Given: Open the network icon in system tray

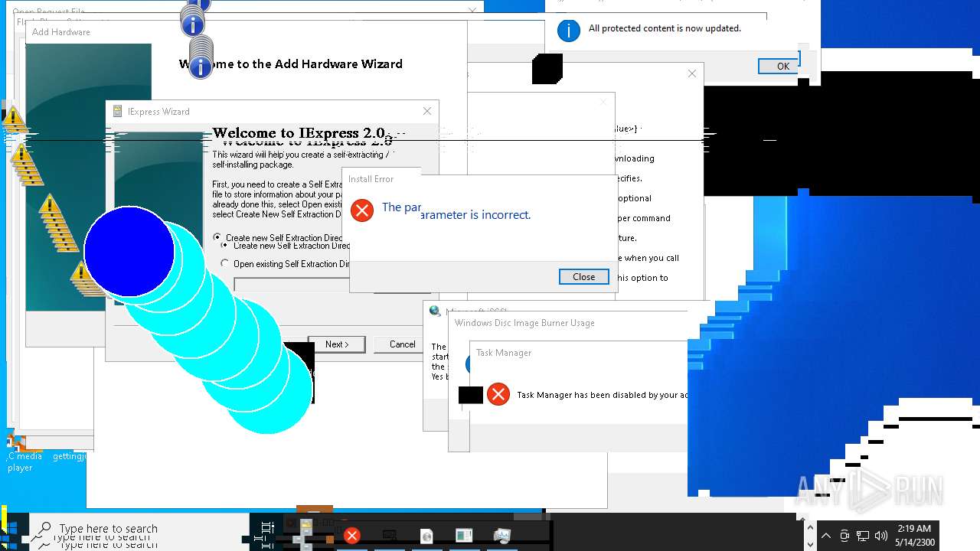Looking at the screenshot, I should coord(863,536).
